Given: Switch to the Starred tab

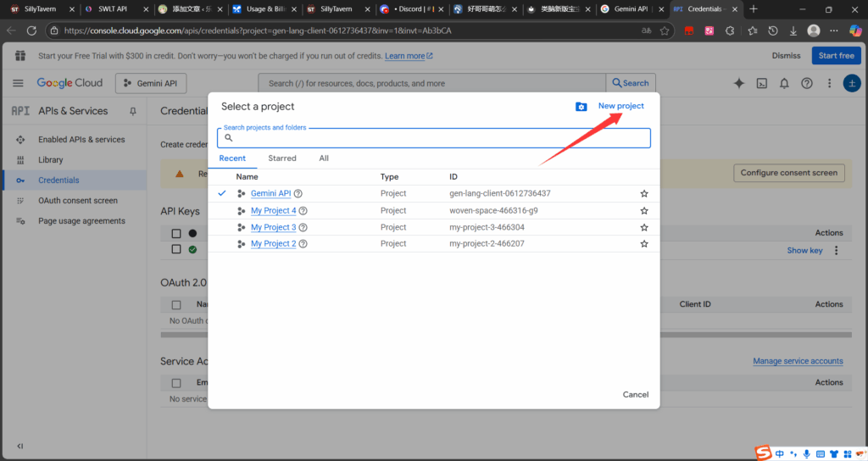Looking at the screenshot, I should [282, 158].
